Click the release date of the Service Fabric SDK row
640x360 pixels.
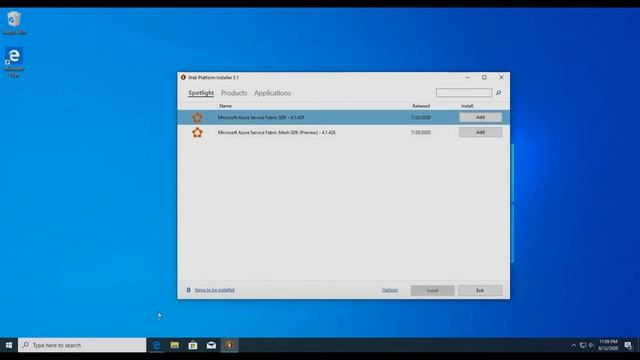coord(421,118)
